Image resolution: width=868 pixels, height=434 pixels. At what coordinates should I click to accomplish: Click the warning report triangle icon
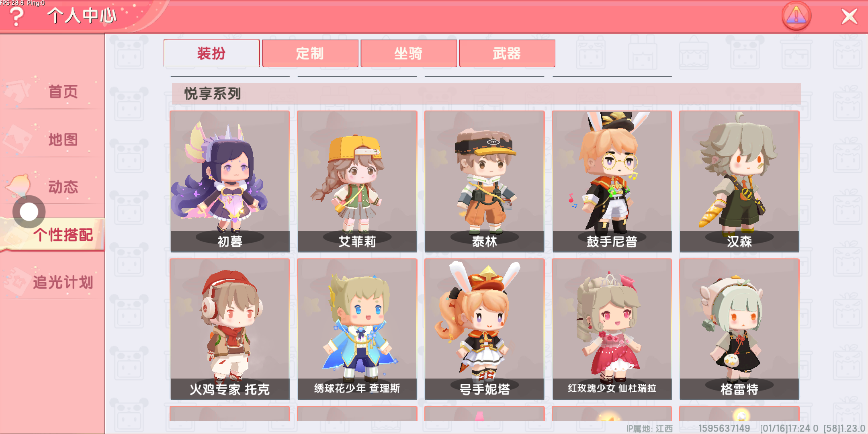796,16
